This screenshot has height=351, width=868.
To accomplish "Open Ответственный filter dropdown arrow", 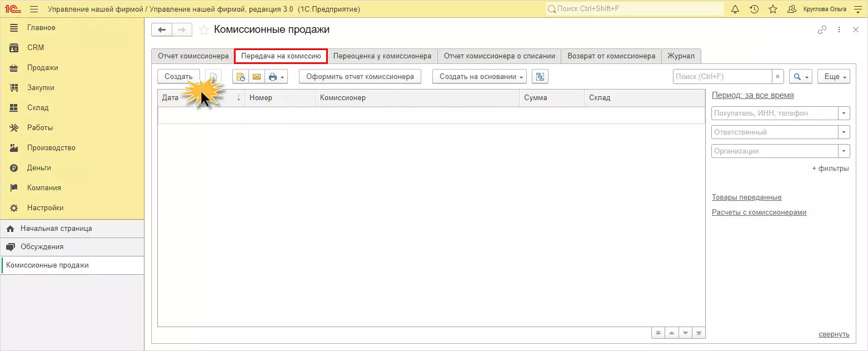I will point(845,132).
